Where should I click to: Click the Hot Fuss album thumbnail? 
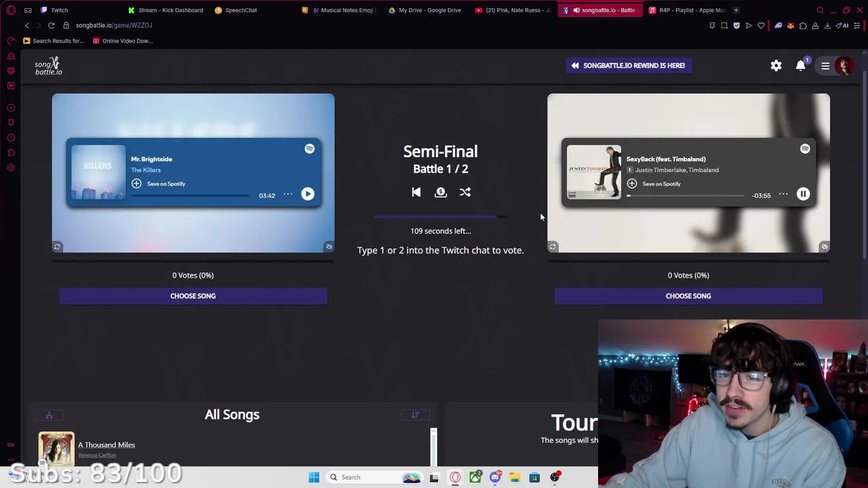click(98, 172)
